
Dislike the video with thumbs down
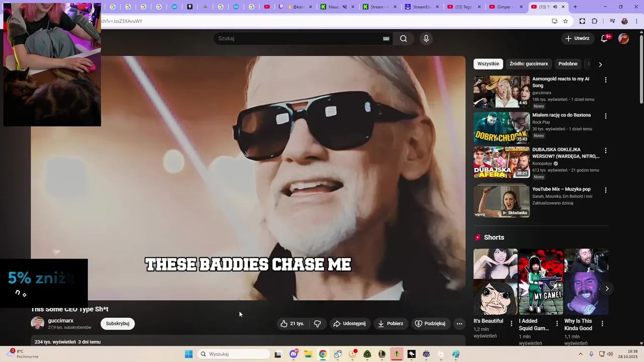click(x=317, y=324)
